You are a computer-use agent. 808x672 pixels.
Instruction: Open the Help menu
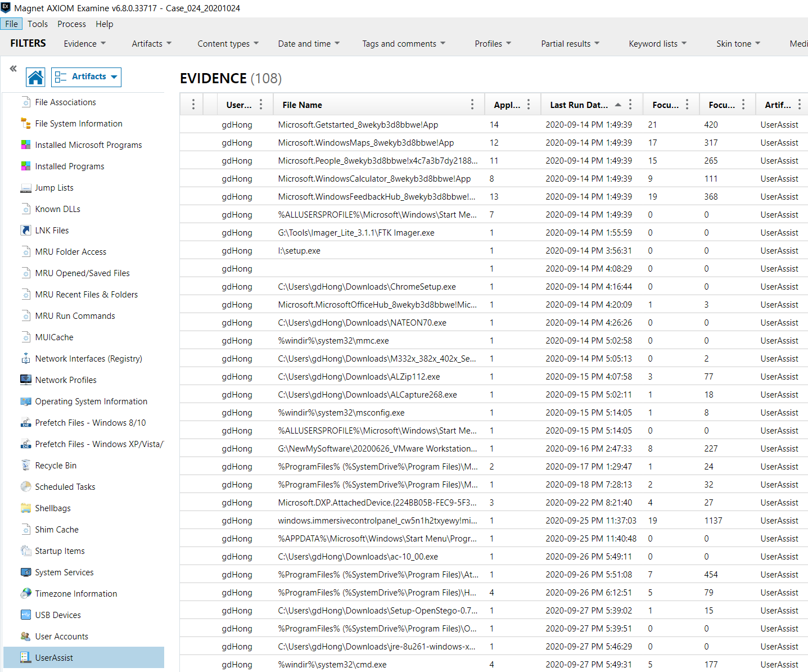point(105,24)
